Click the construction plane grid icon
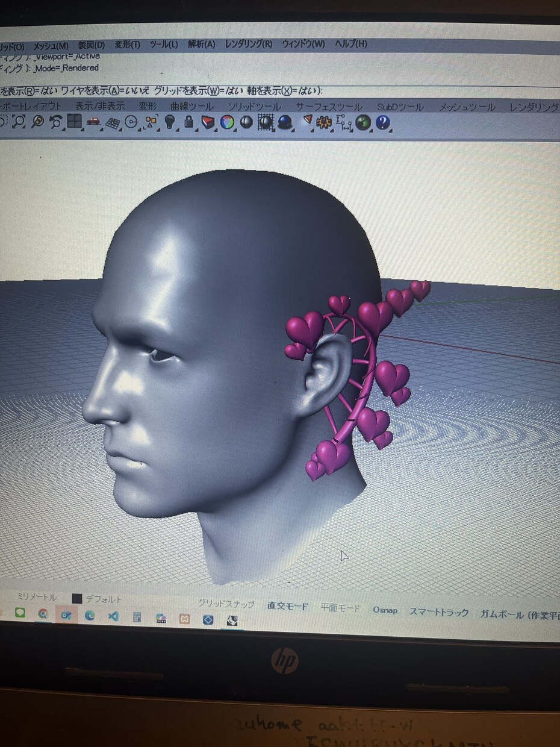 112,122
